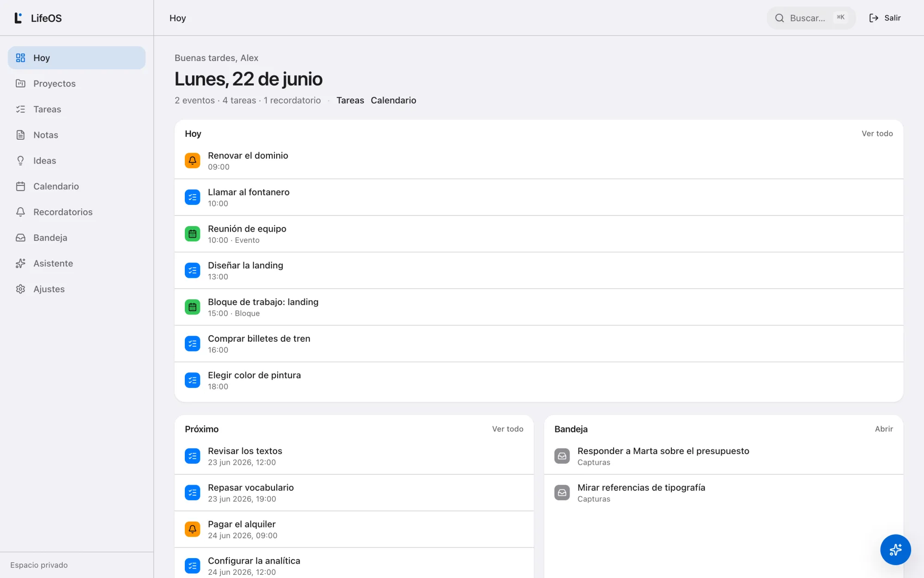Open the Calendario icon in sidebar

click(x=20, y=186)
